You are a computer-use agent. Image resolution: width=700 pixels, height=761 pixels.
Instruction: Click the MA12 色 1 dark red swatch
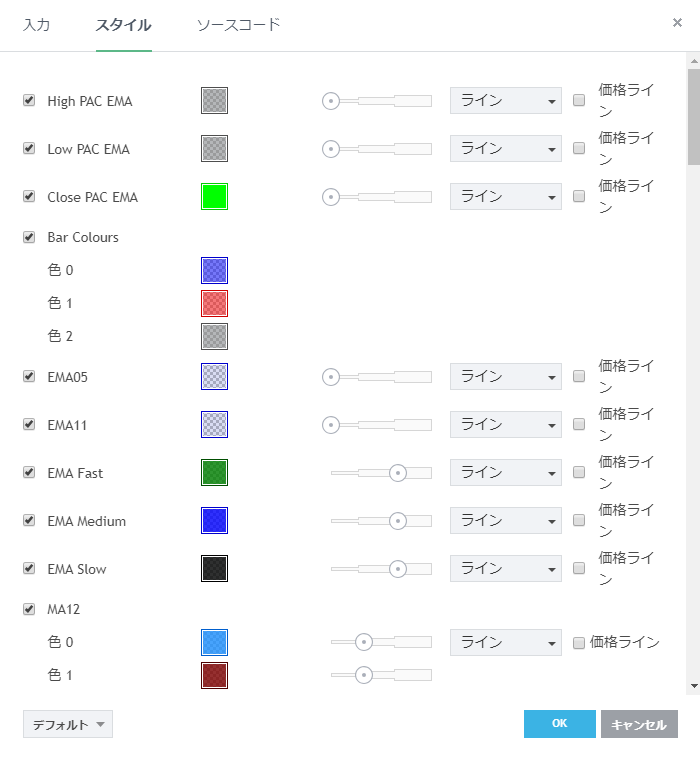(214, 675)
